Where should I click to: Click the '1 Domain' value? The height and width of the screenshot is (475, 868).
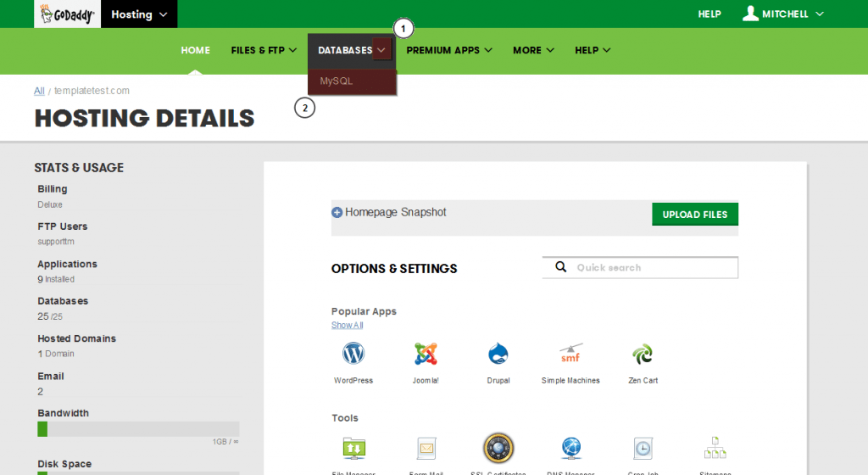click(56, 354)
